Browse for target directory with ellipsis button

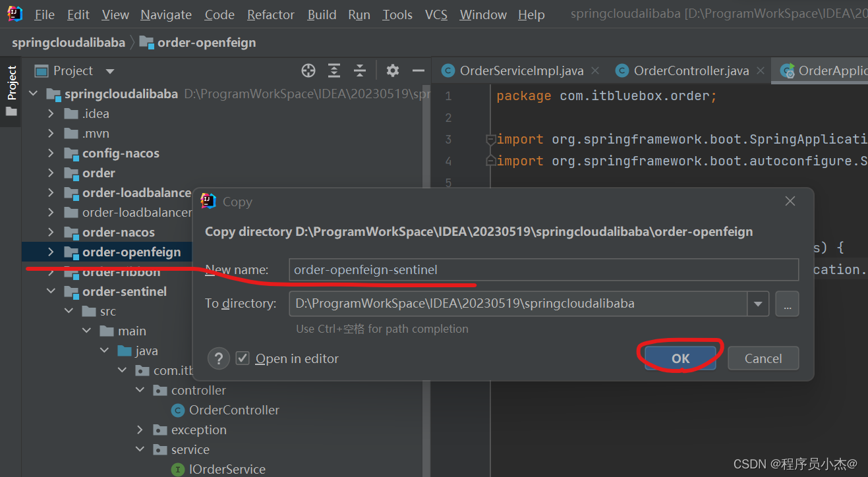[x=788, y=304]
